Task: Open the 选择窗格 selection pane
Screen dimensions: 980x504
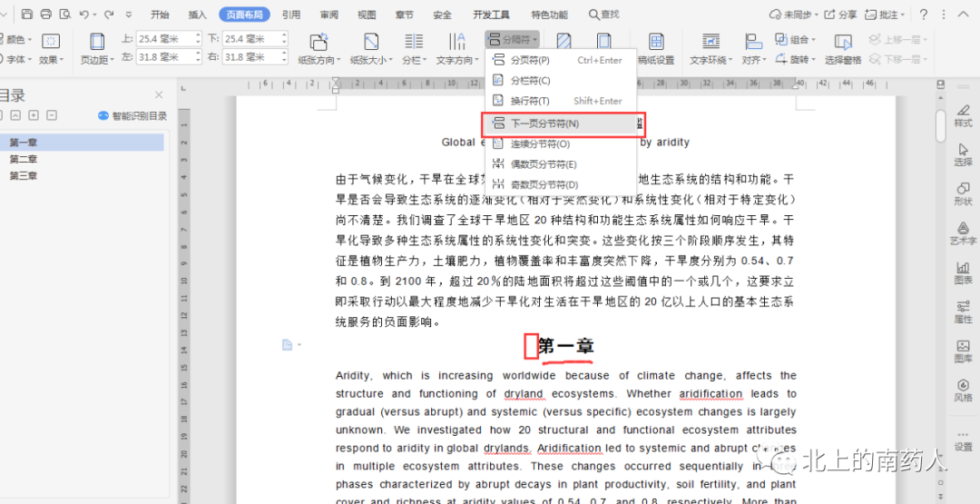Action: (843, 49)
